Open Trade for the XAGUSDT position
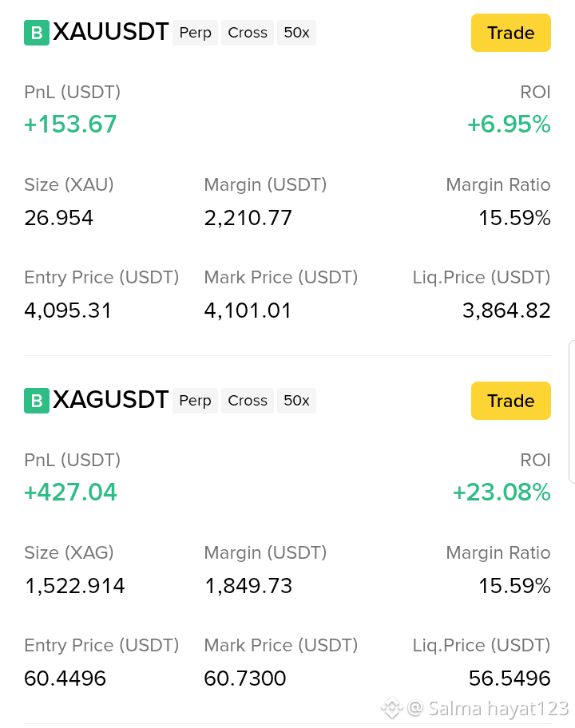 coord(511,401)
